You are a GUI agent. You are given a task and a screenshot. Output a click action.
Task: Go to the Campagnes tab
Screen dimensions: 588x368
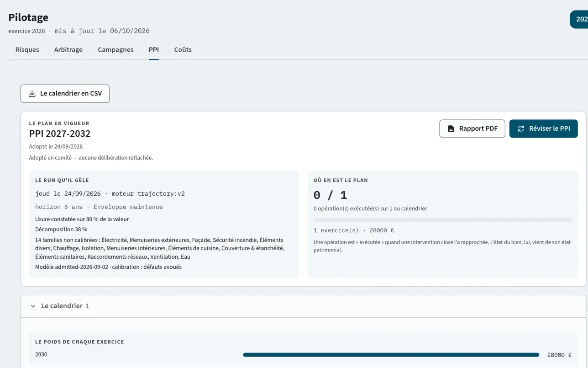coord(115,50)
